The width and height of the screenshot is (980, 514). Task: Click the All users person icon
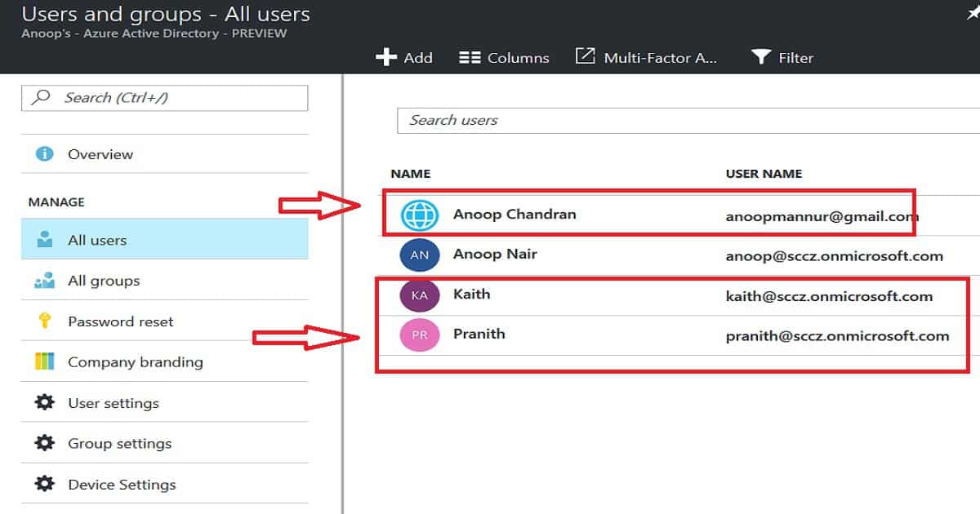(x=45, y=240)
